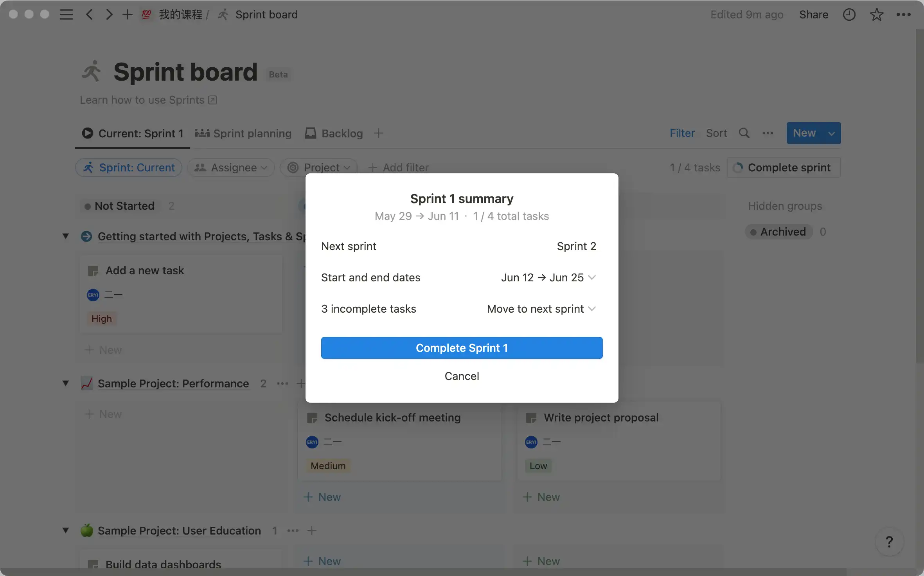Switch to the Backlog tab

click(x=334, y=133)
